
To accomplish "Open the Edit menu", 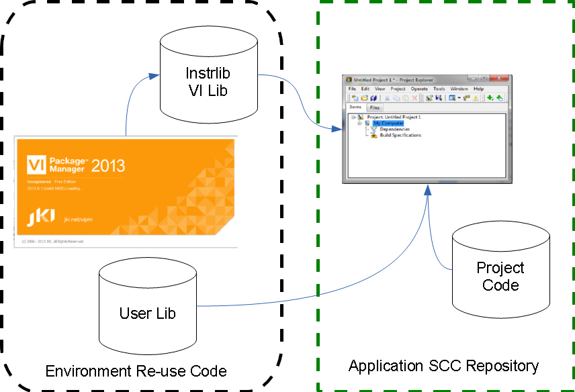I will click(365, 89).
